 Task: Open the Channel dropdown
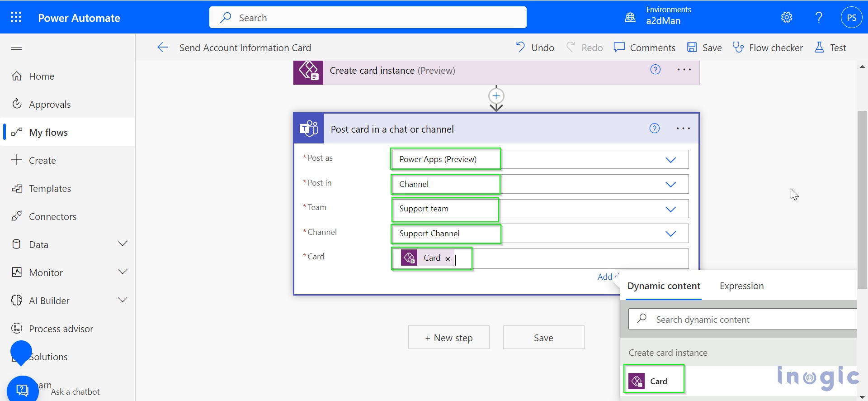(x=540, y=234)
